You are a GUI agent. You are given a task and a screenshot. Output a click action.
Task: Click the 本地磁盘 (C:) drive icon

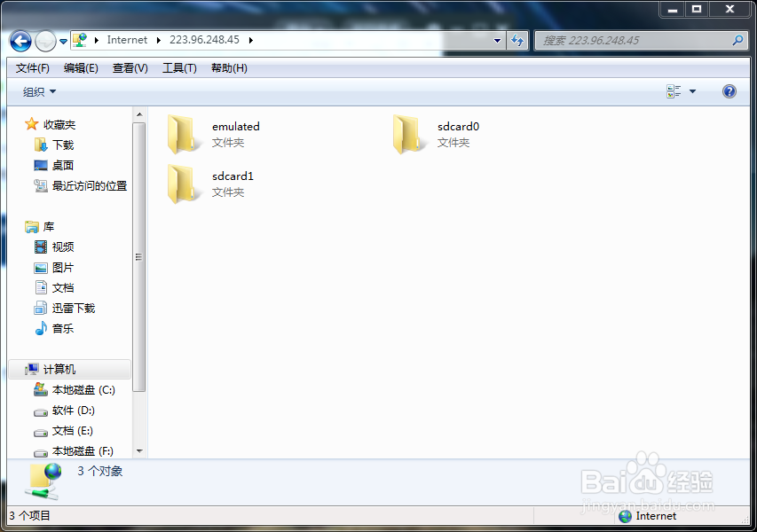(41, 389)
